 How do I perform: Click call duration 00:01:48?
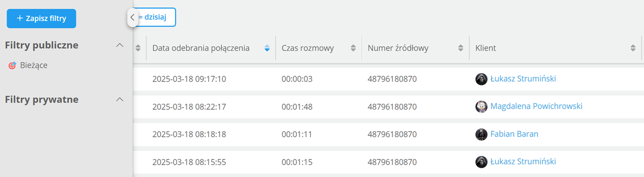click(297, 106)
